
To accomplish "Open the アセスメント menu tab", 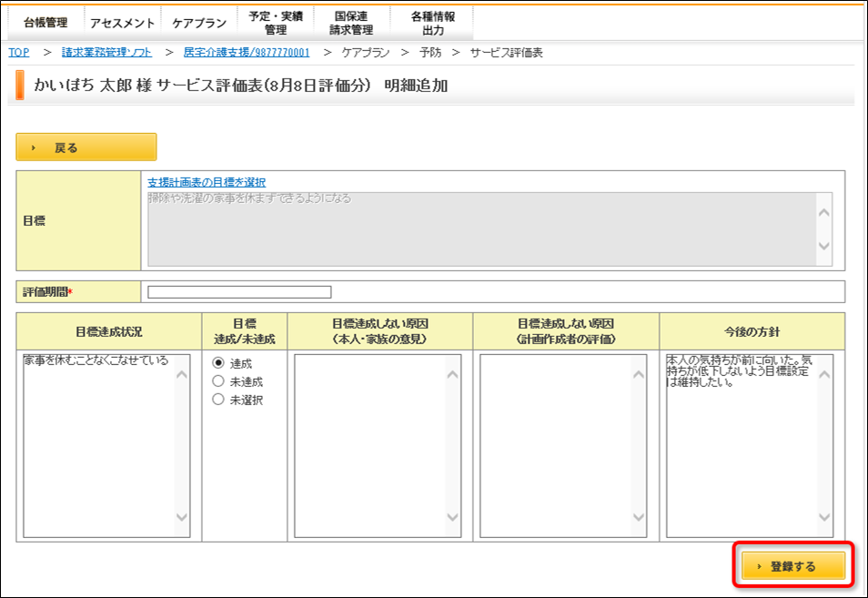I will click(122, 23).
